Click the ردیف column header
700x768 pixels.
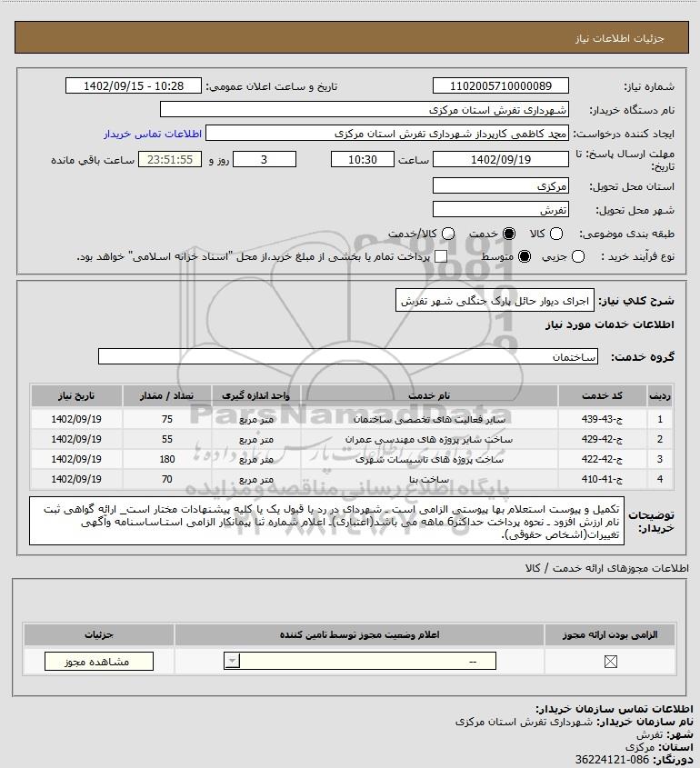tap(660, 395)
